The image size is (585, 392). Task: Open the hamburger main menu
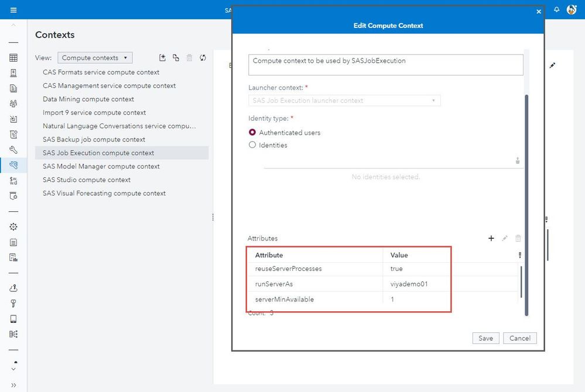coord(13,10)
